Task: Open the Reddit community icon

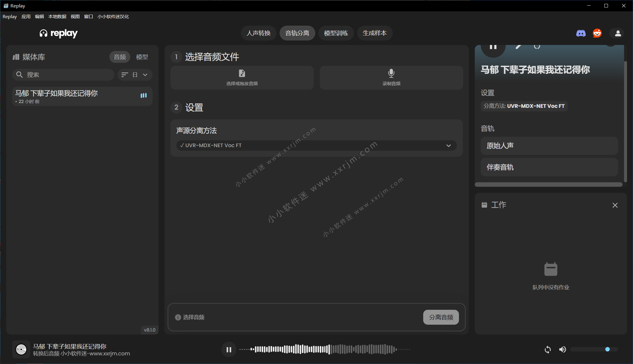Action: [597, 33]
